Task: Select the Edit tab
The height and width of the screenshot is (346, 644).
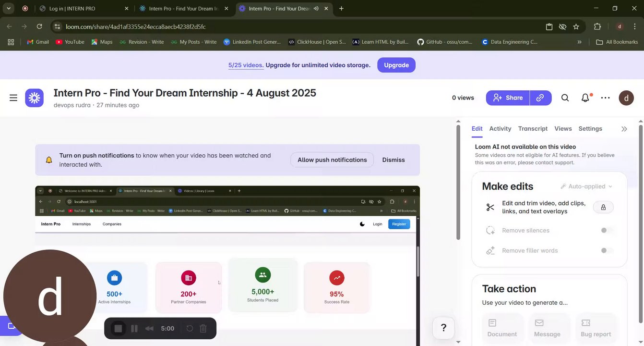Action: 477,129
